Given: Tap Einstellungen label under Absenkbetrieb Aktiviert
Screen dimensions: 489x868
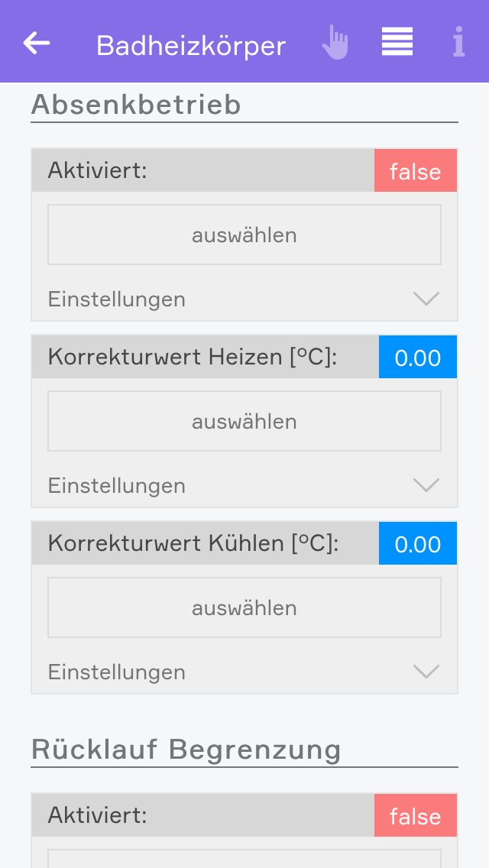Looking at the screenshot, I should click(117, 300).
